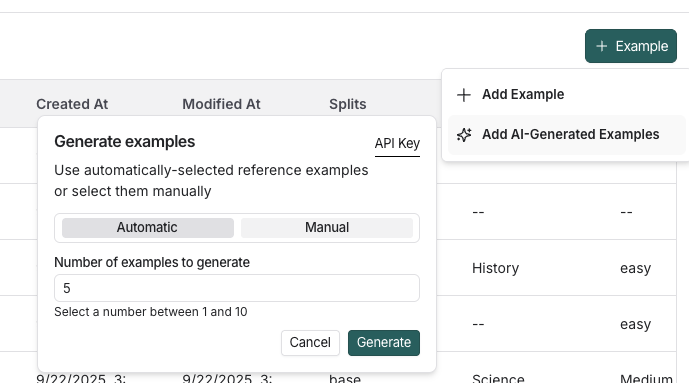689x383 pixels.
Task: Click the 'Number of examples to generate' label
Action: pyautogui.click(x=152, y=262)
